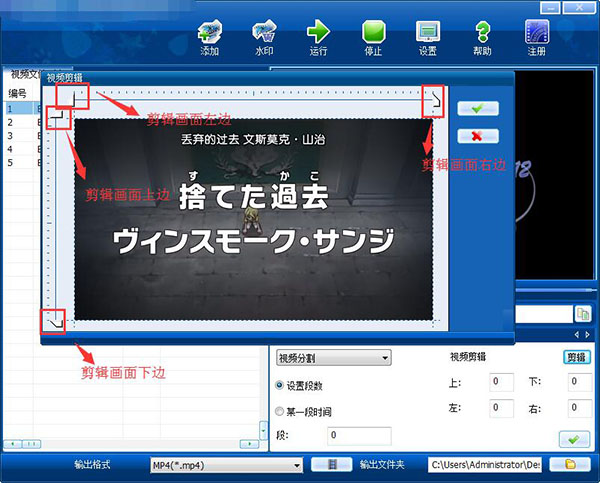Viewport: 600px width, 483px height.
Task: Click the 左 (left) crop value field
Action: pyautogui.click(x=501, y=408)
